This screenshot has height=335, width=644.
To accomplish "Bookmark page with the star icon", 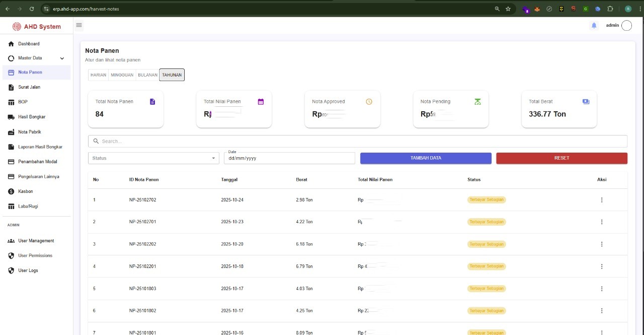I will click(508, 9).
